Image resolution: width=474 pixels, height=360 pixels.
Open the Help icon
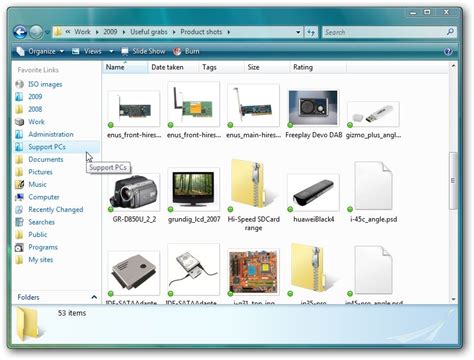448,52
